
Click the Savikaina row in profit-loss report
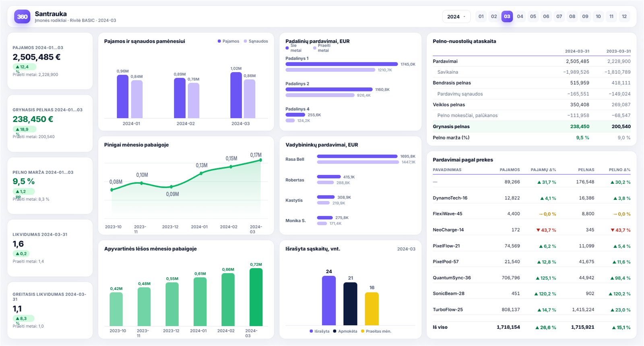(532, 72)
